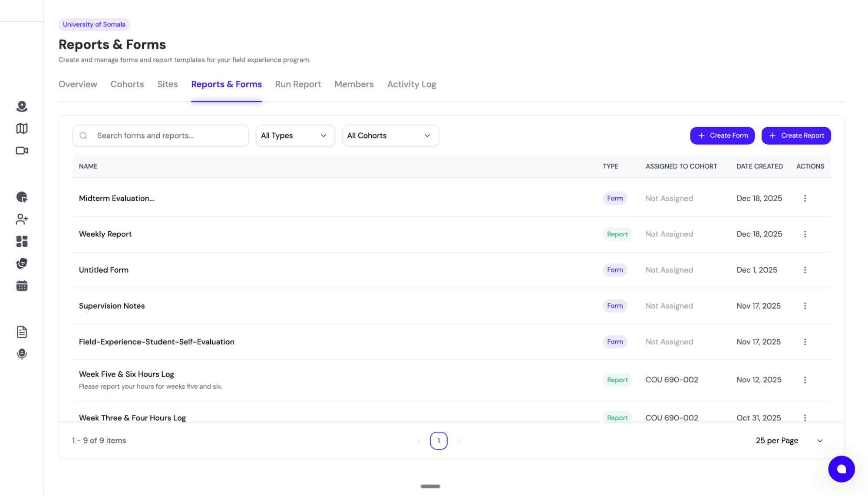Select the add-user icon in sidebar
Screen dimensions: 868x496
click(x=21, y=219)
